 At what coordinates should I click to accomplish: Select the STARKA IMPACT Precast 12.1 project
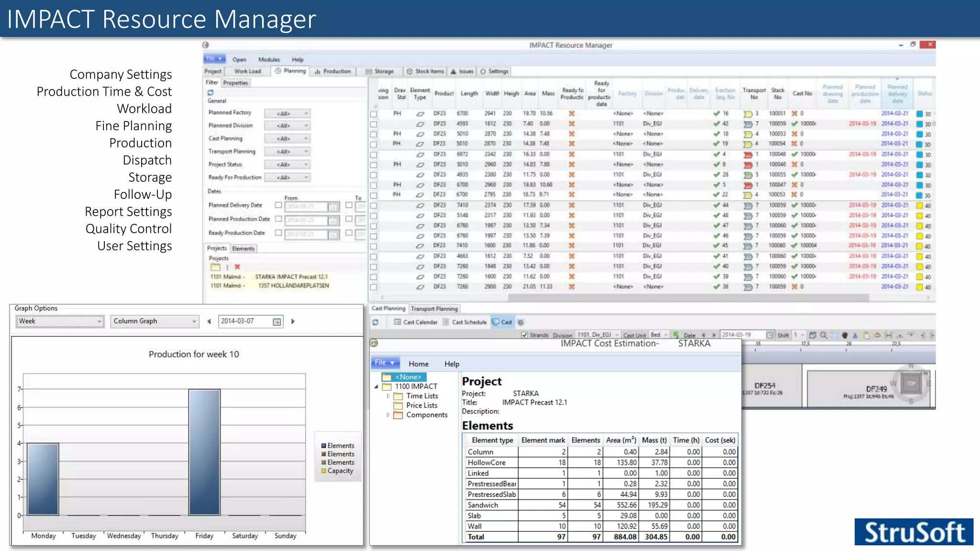291,277
